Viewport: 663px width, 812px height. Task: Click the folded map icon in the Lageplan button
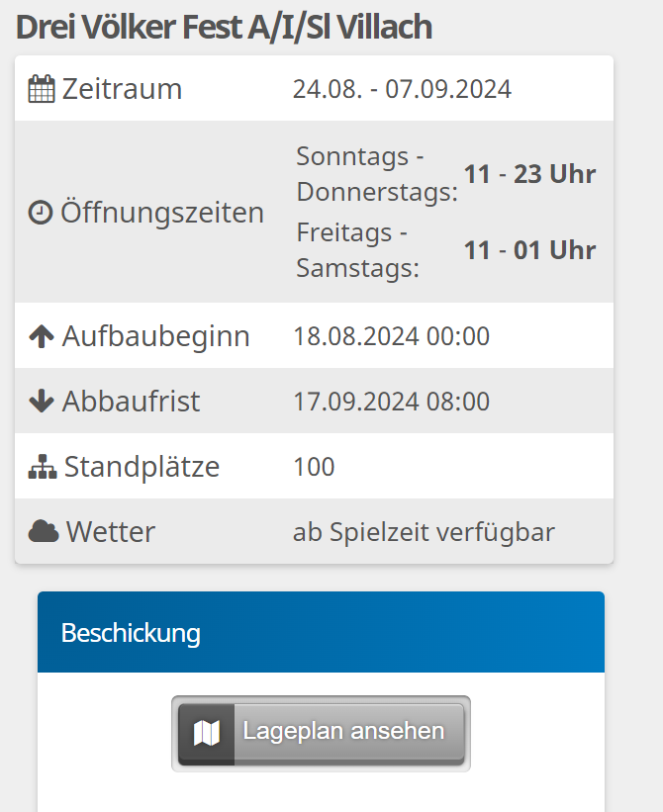point(207,733)
